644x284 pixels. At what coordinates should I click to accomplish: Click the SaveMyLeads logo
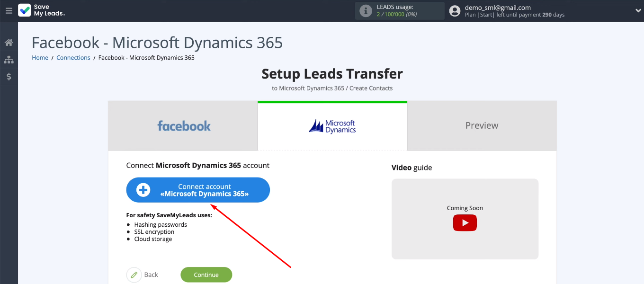[x=42, y=10]
